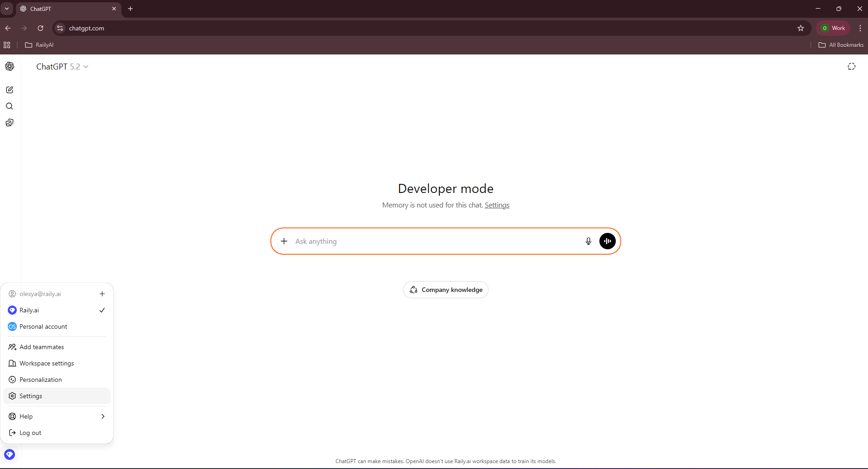Open the images library sidebar icon
This screenshot has height=469, width=868.
[x=10, y=123]
